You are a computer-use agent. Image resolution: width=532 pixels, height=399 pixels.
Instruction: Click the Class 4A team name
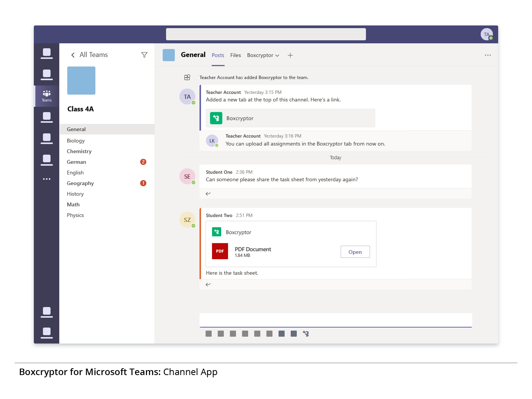(x=81, y=109)
